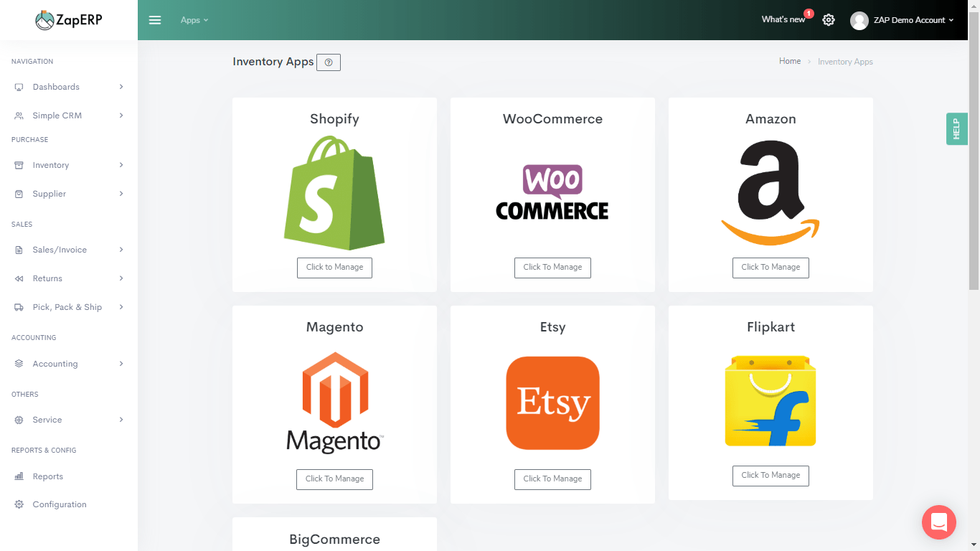Open the chat support bubble
The image size is (980, 551).
(x=939, y=522)
